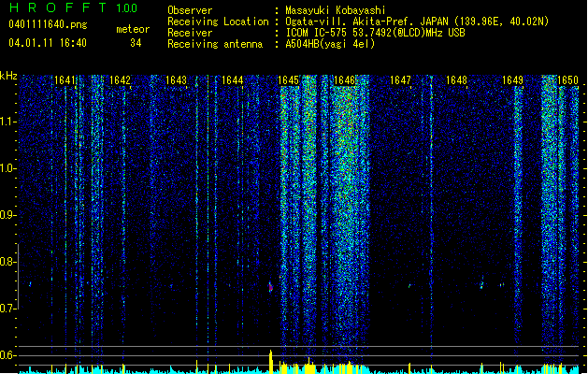This screenshot has width=588, height=374.
Task: Click the 1646 time marker
Action: pyautogui.click(x=344, y=80)
